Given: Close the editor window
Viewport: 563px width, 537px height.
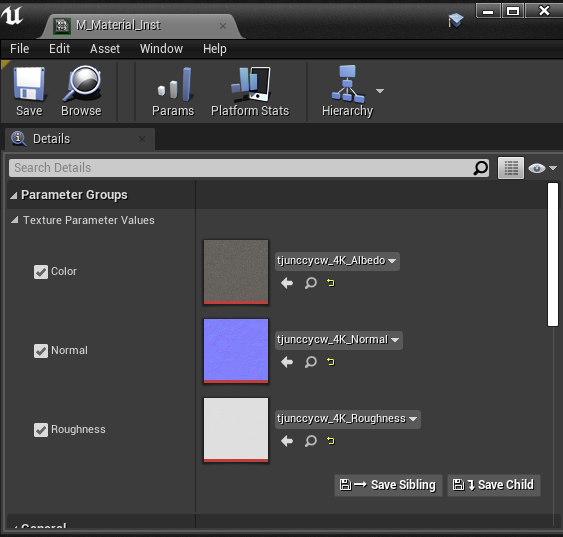Looking at the screenshot, I should click(544, 11).
